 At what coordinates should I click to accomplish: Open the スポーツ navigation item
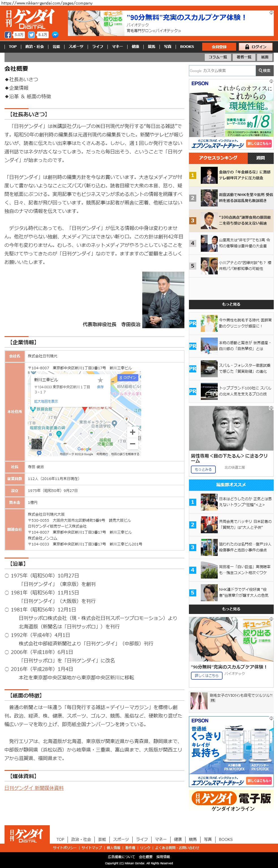[x=76, y=46]
